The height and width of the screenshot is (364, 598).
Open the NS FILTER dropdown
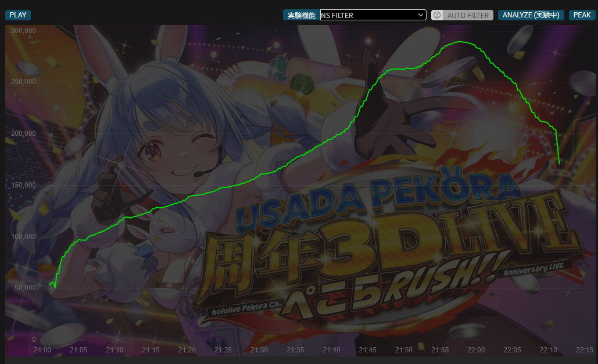(373, 15)
